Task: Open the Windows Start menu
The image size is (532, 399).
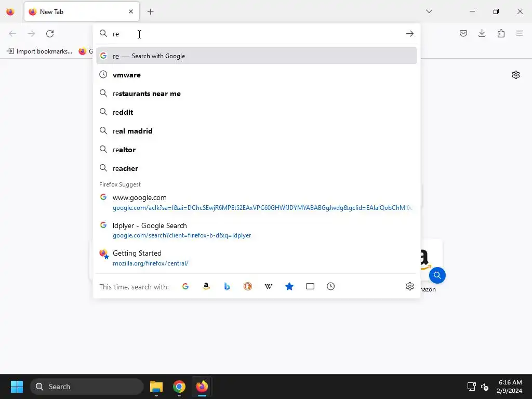Action: 17,387
